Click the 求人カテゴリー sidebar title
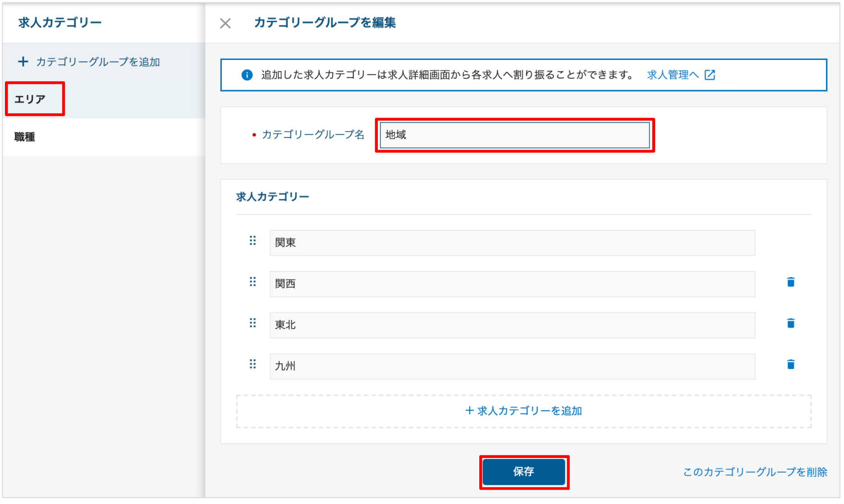Viewport: 844px width, 504px height. (x=60, y=23)
